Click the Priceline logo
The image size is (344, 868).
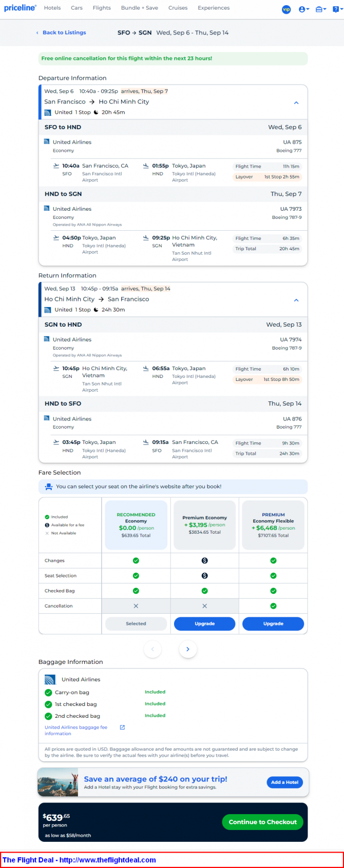point(20,8)
